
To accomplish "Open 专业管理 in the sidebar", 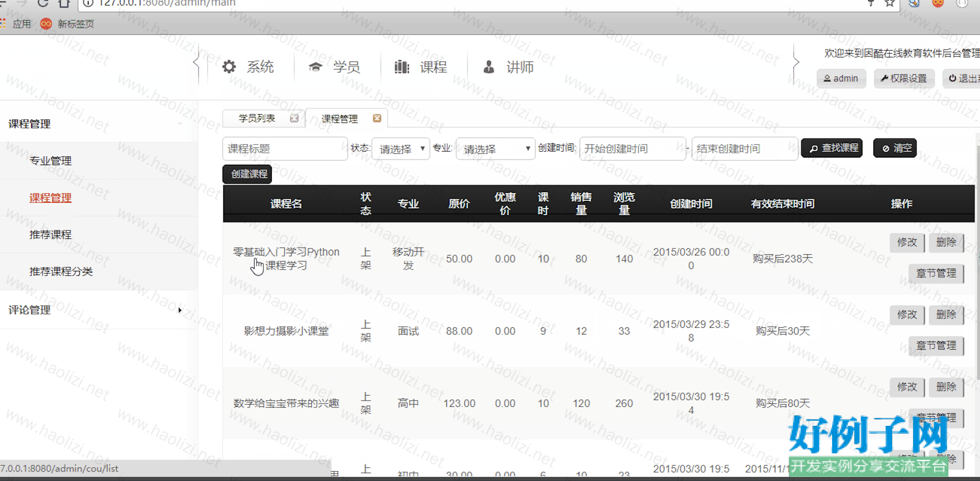I will tap(51, 161).
